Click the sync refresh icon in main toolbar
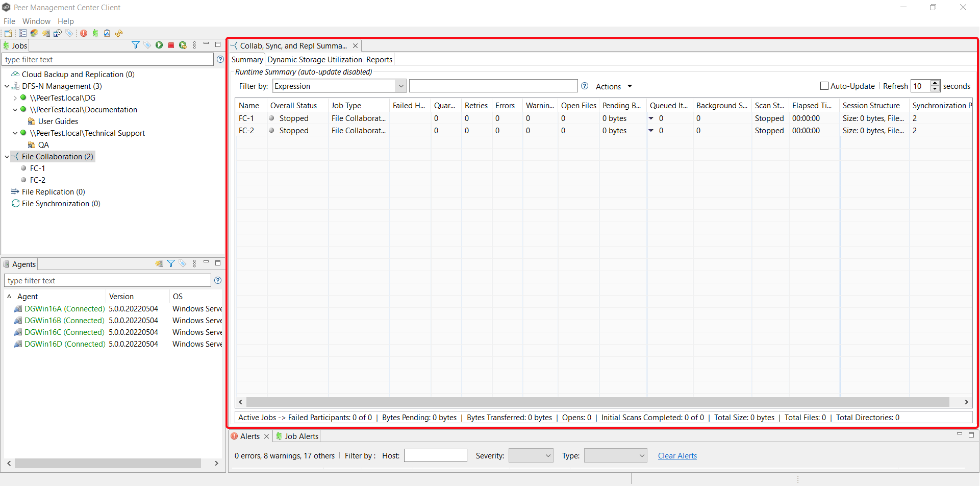Viewport: 980px width, 486px height. coord(119,33)
